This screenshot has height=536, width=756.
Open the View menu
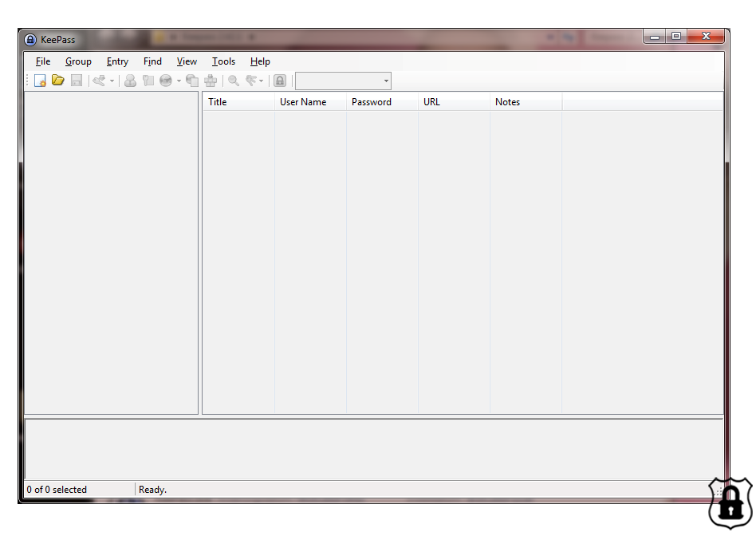pyautogui.click(x=187, y=61)
